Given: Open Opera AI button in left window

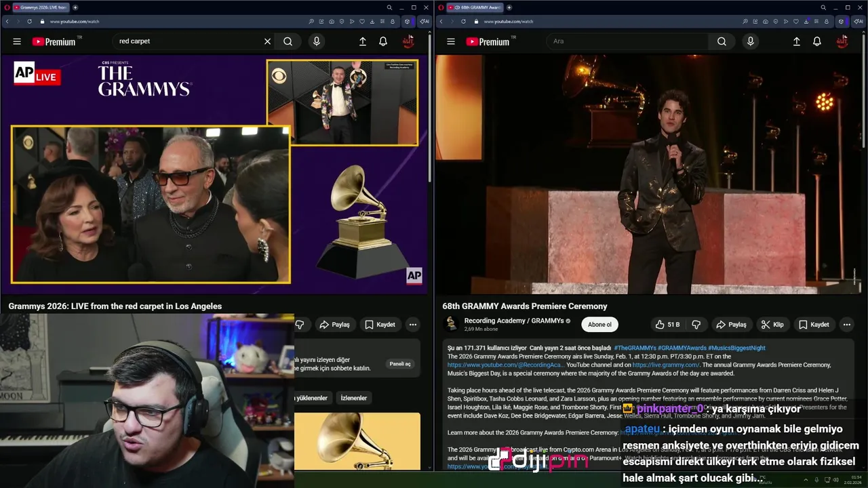Looking at the screenshot, I should [x=424, y=21].
